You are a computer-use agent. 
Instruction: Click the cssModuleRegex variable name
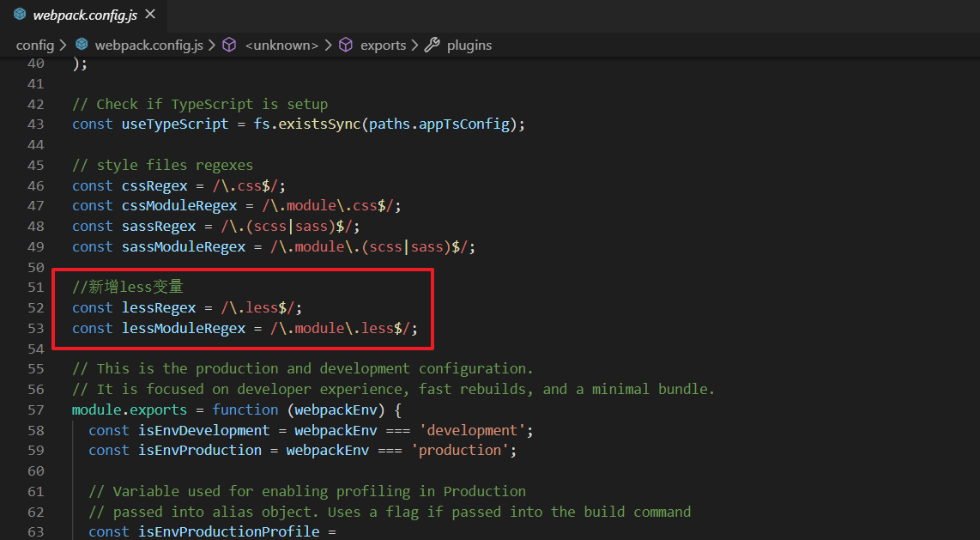tap(179, 206)
